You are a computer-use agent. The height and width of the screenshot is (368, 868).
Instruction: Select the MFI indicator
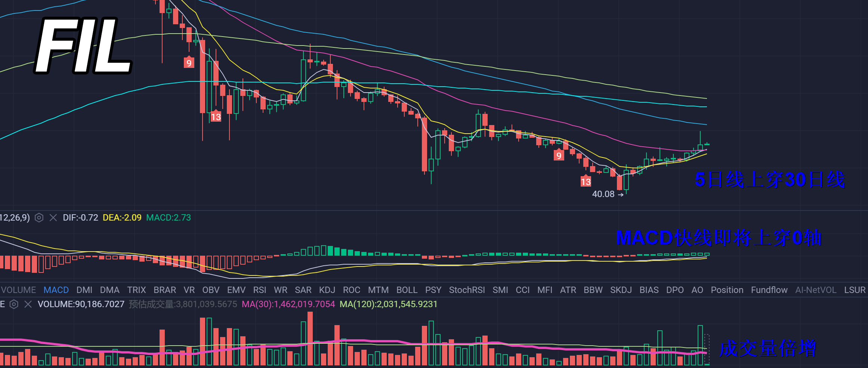pyautogui.click(x=545, y=290)
